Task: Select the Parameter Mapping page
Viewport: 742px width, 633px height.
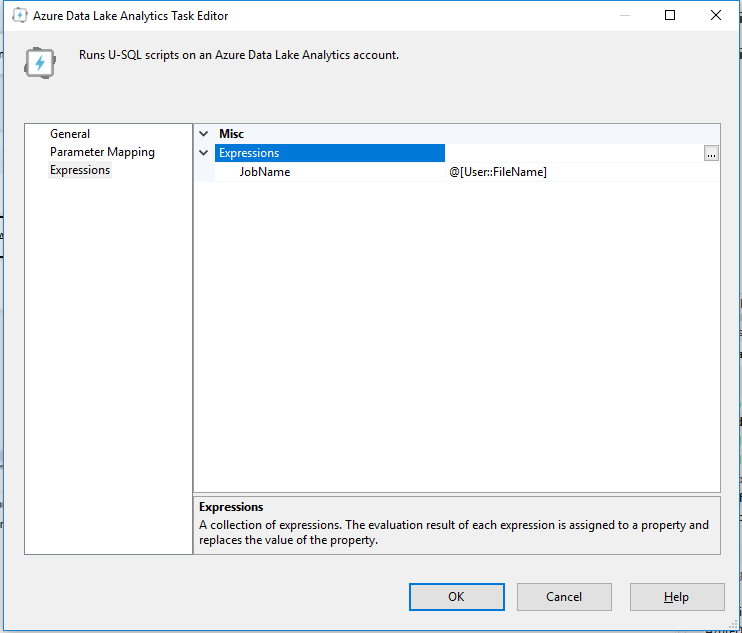Action: click(x=102, y=152)
